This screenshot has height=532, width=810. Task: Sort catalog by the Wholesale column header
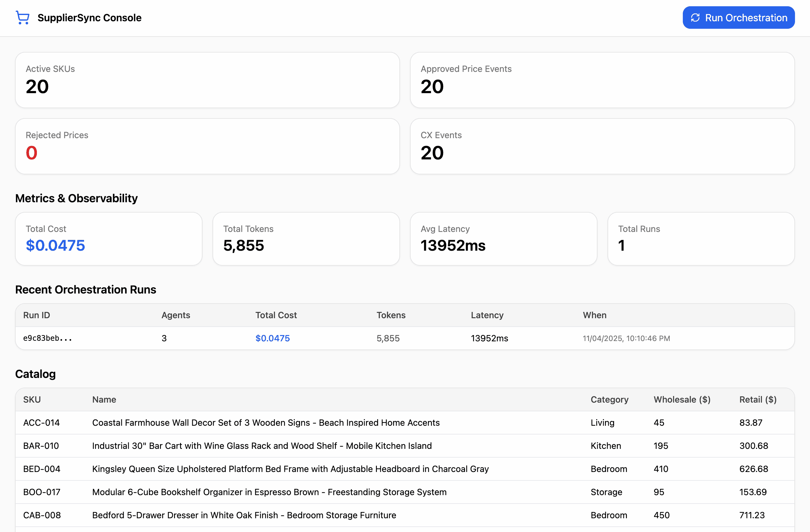681,399
